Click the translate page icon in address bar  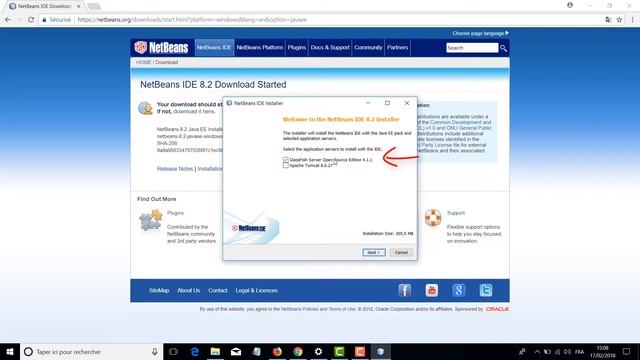608,20
